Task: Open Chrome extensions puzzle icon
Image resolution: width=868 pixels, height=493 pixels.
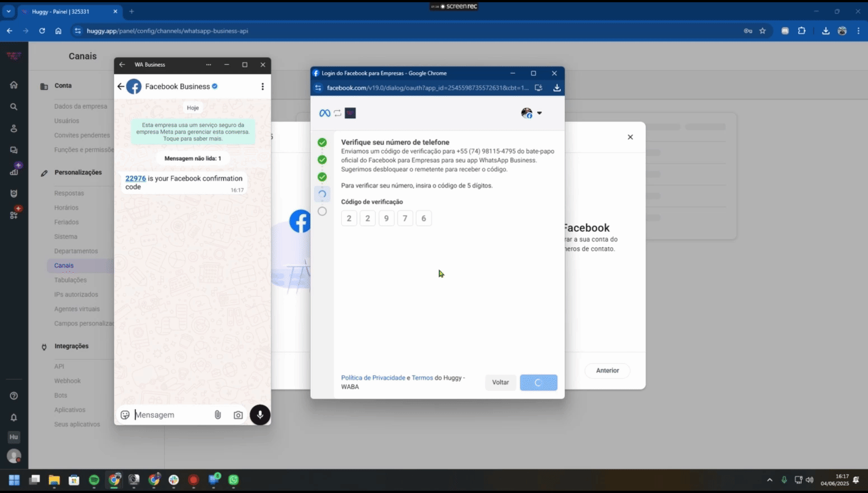Action: click(x=801, y=31)
